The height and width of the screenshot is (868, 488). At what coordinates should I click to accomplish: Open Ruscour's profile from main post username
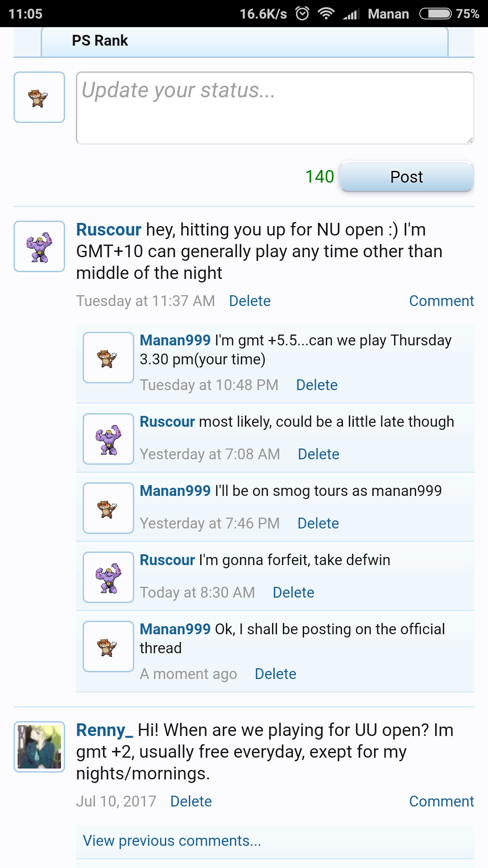coord(108,230)
